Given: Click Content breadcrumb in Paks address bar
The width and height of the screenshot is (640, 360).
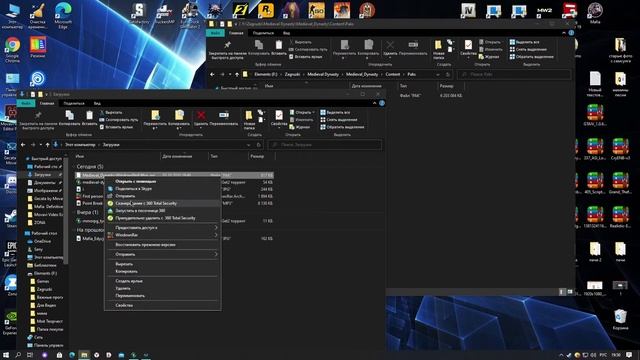Looking at the screenshot, I should point(393,74).
